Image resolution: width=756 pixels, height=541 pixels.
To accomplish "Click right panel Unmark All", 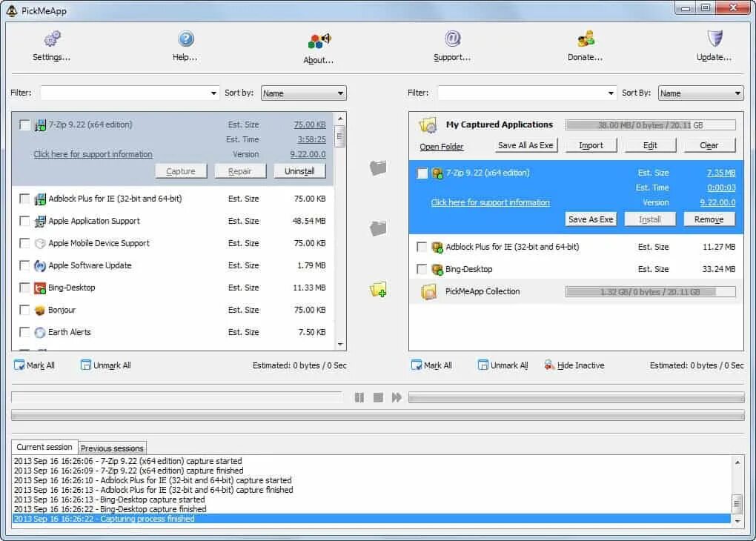I will (503, 365).
